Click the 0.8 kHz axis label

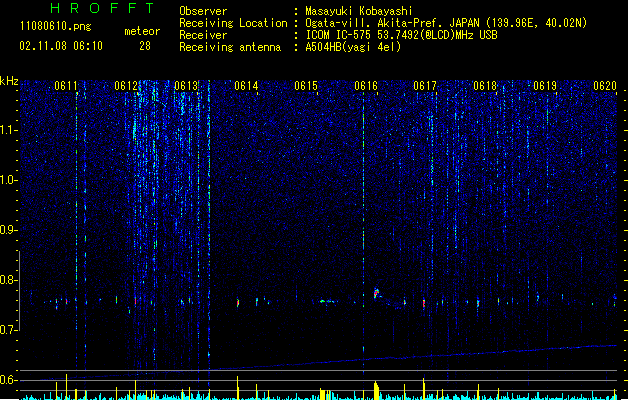[x=8, y=280]
